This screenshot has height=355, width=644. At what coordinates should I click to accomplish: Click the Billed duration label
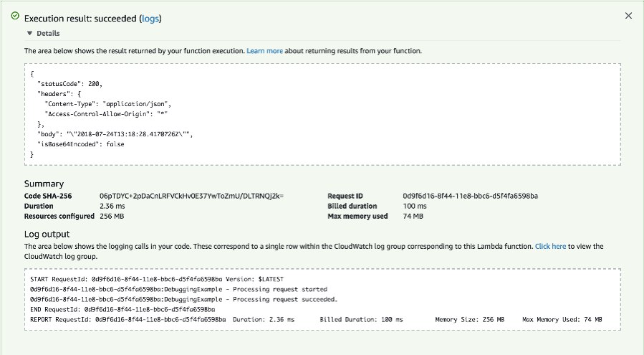[x=352, y=206]
